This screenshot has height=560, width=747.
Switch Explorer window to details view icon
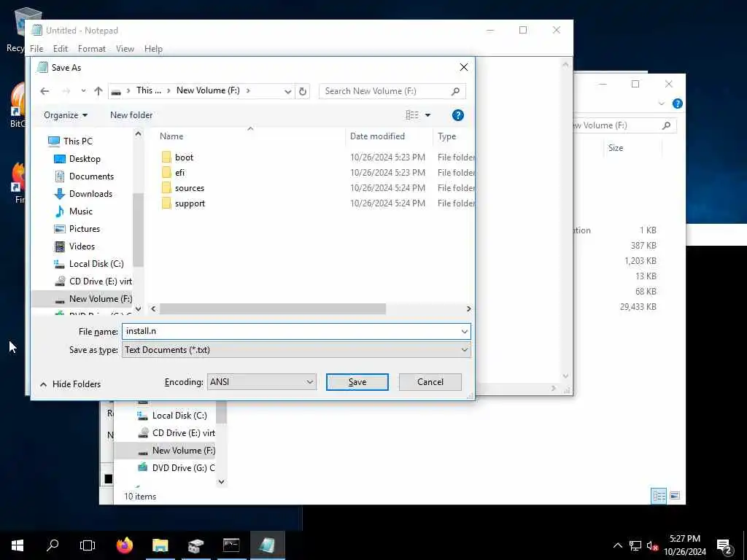pyautogui.click(x=659, y=496)
